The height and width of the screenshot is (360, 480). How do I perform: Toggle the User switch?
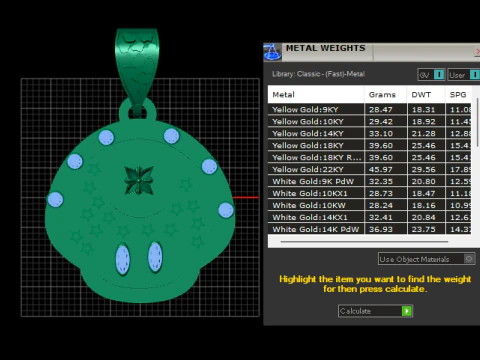(464, 75)
